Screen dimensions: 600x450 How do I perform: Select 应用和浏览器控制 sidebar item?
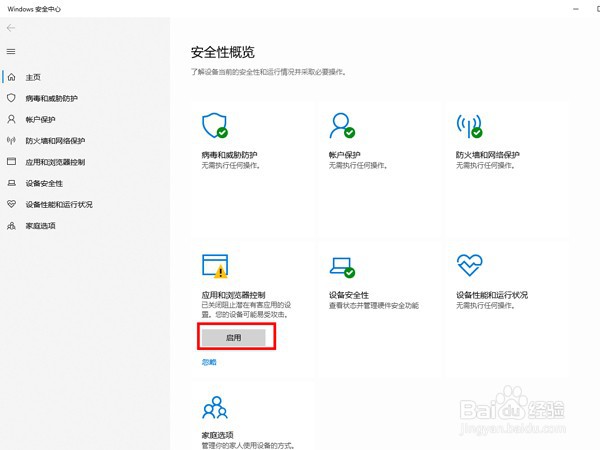tap(55, 162)
